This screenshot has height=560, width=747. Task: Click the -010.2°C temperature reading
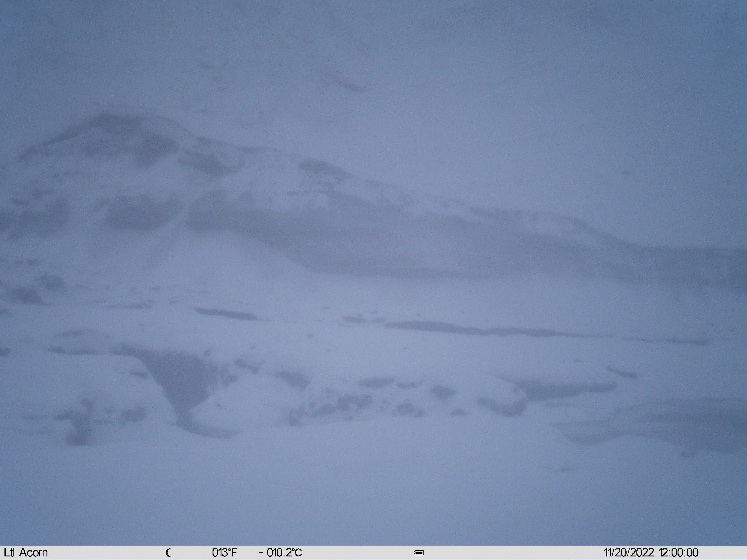281,553
